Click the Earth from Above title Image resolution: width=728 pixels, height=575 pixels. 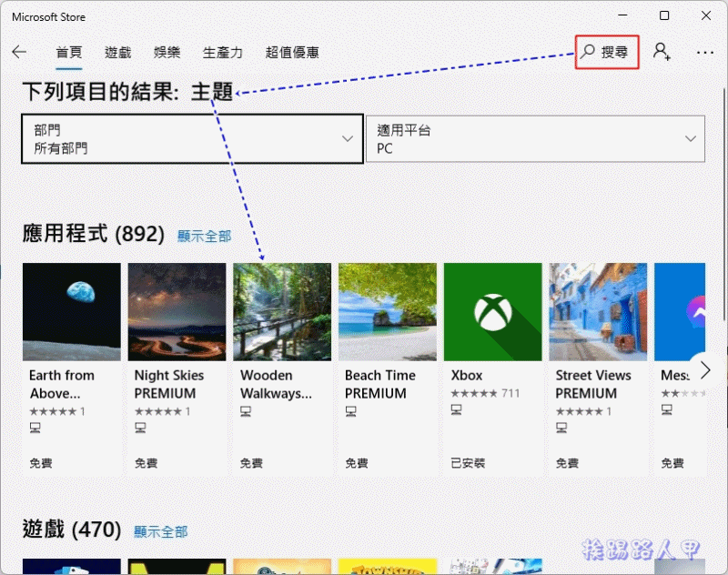62,384
